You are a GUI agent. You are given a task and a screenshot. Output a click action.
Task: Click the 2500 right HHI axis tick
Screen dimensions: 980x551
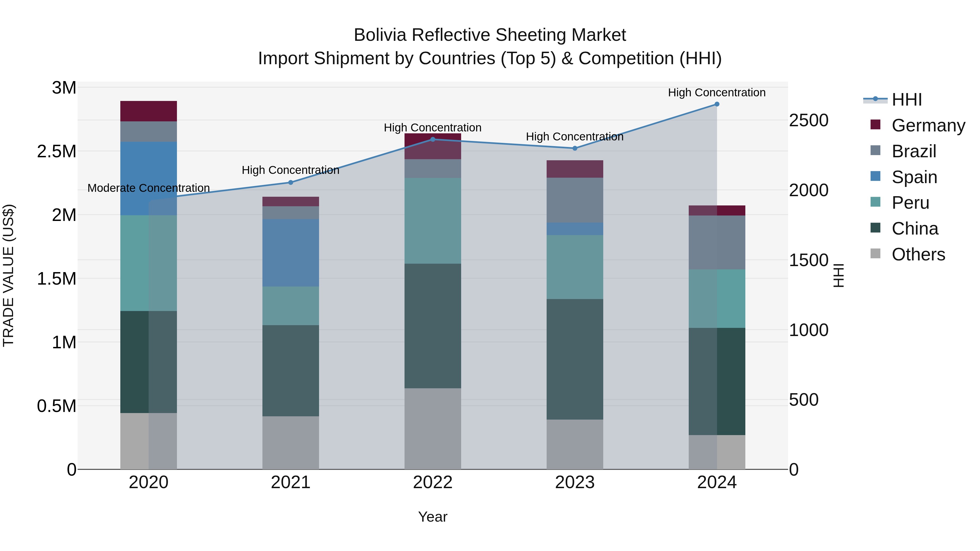809,121
